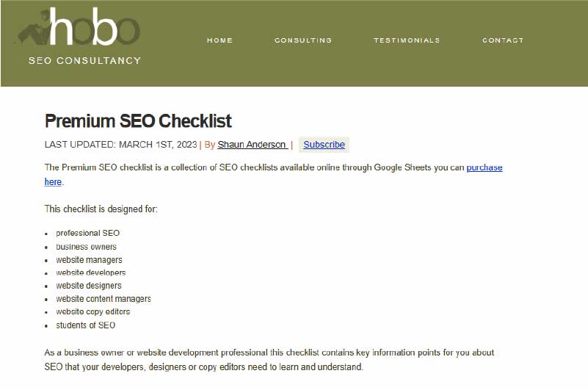Click the 'students of SEO' list item
Screen dimensions: 588x390
[x=85, y=325]
